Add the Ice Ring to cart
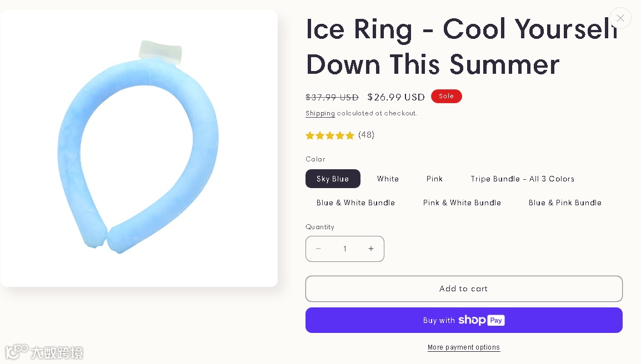641x364 pixels. [464, 289]
